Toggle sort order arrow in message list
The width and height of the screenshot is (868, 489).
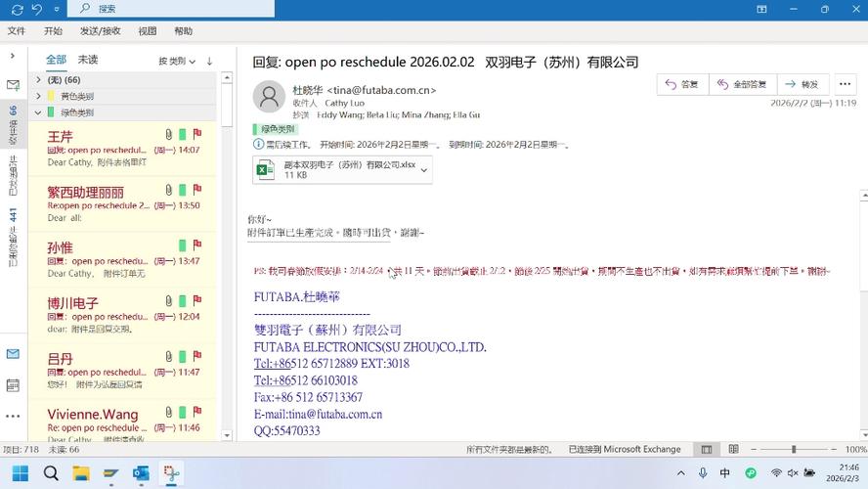tap(210, 61)
